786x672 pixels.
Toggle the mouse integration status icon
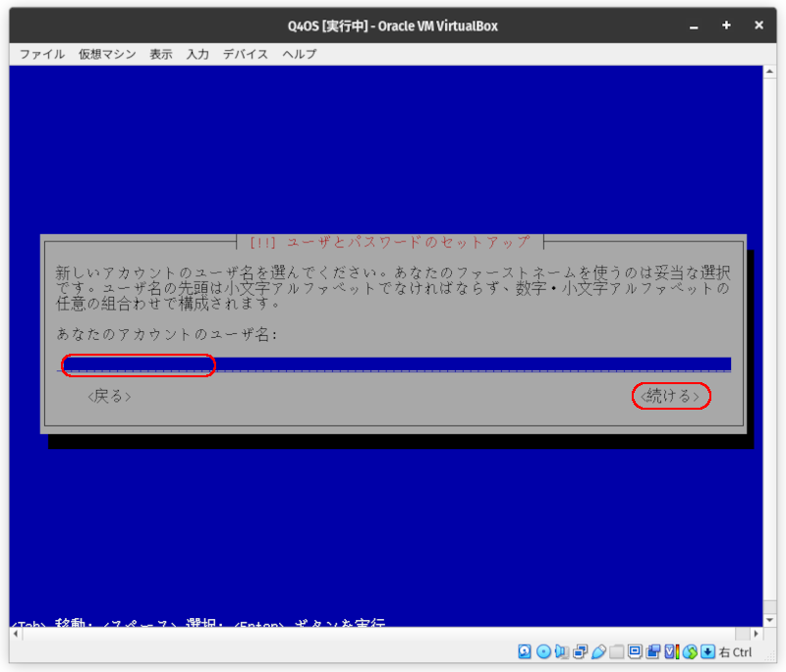point(690,651)
